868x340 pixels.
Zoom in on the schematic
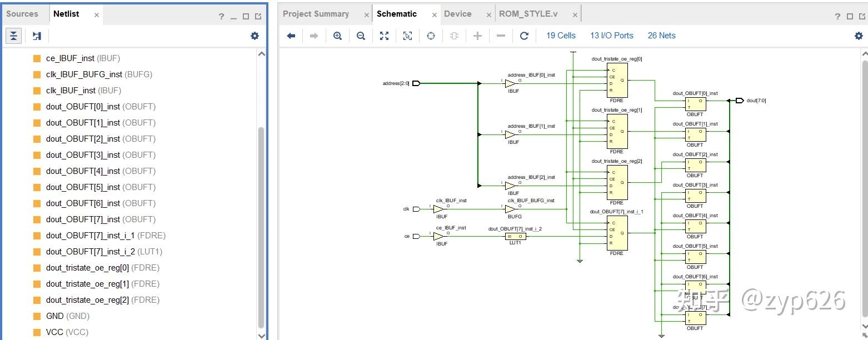pos(337,36)
